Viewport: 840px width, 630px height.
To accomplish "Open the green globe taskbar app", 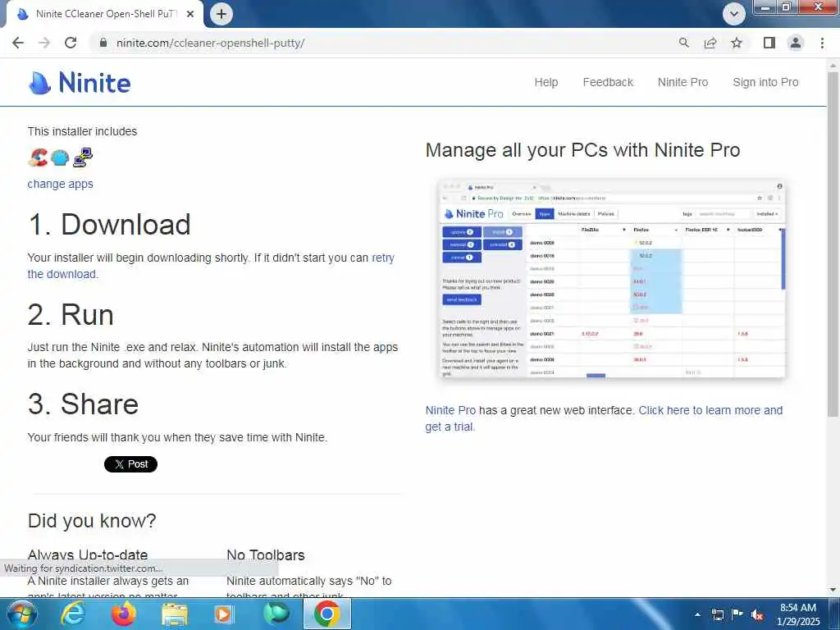I will [276, 614].
